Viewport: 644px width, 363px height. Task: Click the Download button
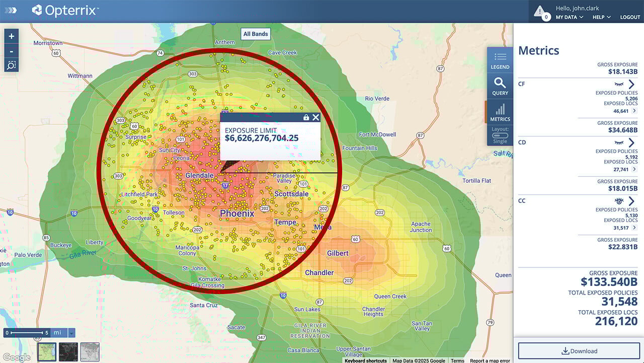tap(578, 351)
